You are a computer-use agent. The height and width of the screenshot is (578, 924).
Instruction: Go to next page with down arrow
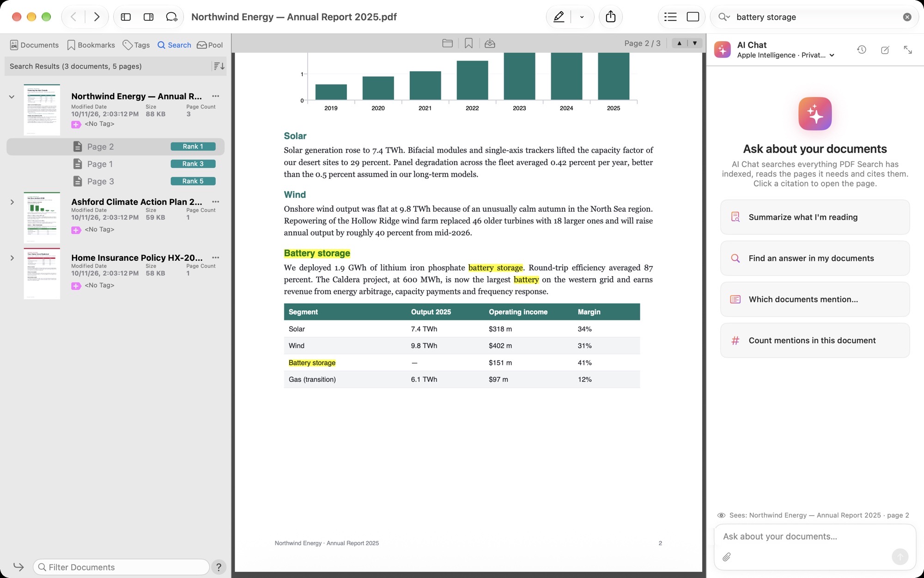695,43
